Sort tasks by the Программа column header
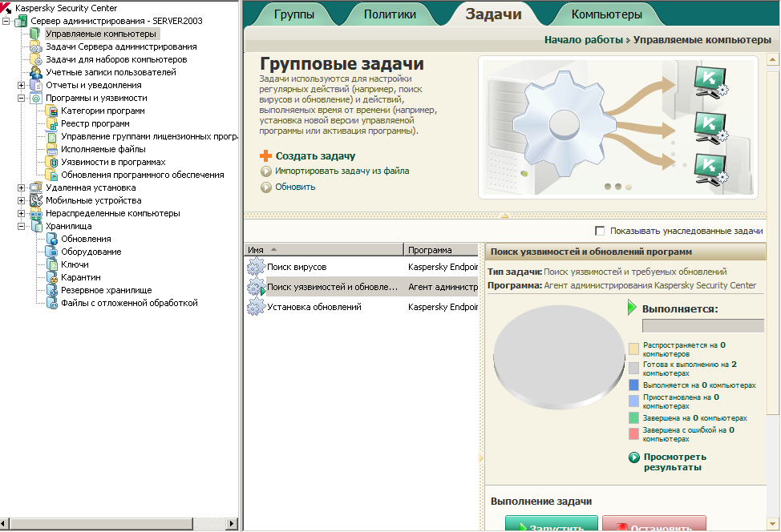 pos(441,250)
